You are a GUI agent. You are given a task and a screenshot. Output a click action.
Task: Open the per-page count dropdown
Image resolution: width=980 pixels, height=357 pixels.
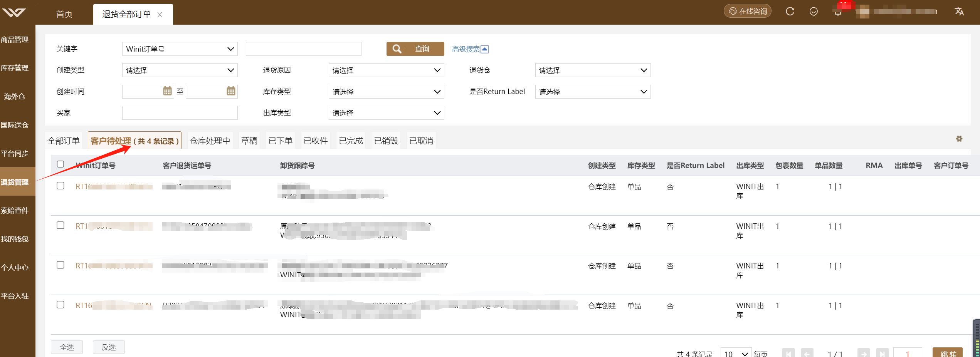pos(736,353)
